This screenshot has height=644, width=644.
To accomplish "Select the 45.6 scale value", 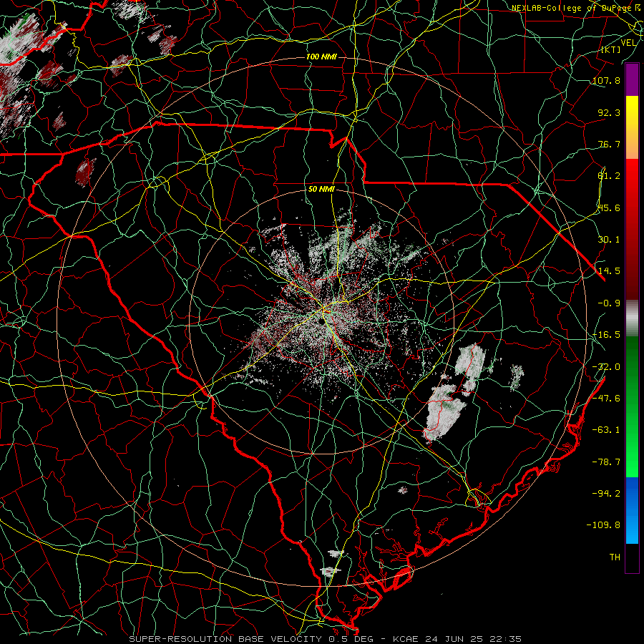I will click(609, 208).
